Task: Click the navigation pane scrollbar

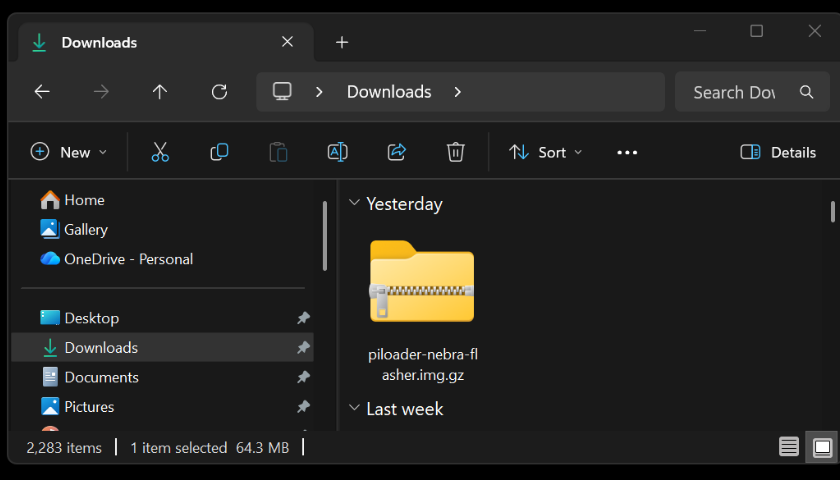Action: (x=325, y=236)
